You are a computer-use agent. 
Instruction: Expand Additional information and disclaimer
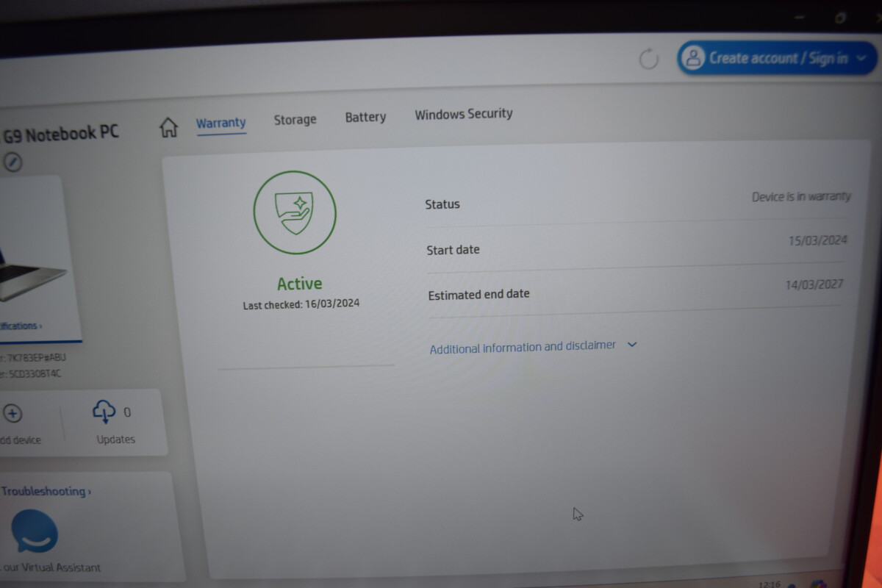(x=533, y=346)
